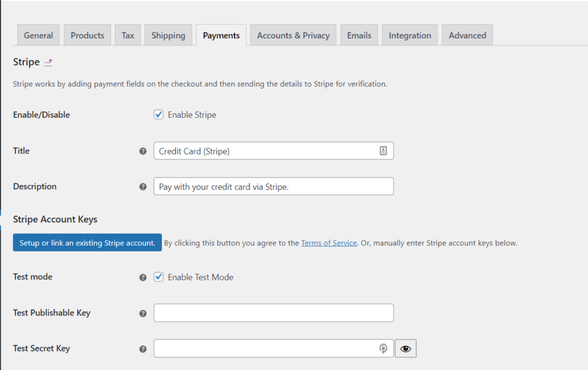Click the help icon beside Test Secret Key
The width and height of the screenshot is (588, 370).
click(142, 348)
